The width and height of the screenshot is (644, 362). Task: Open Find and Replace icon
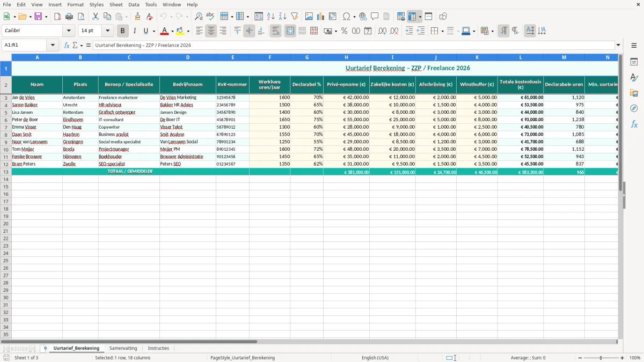tap(199, 17)
